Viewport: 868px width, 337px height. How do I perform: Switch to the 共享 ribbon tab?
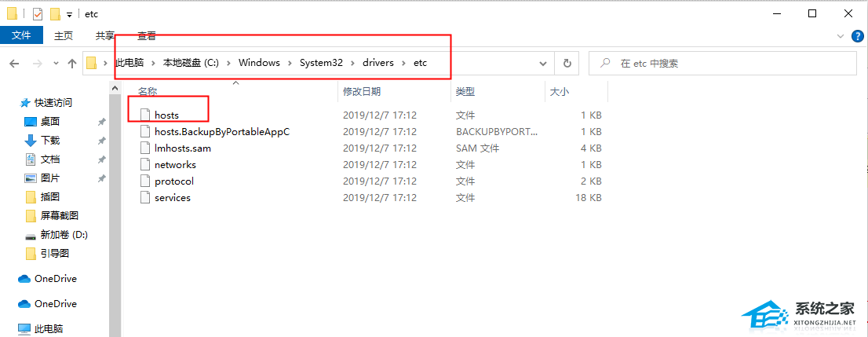[105, 35]
